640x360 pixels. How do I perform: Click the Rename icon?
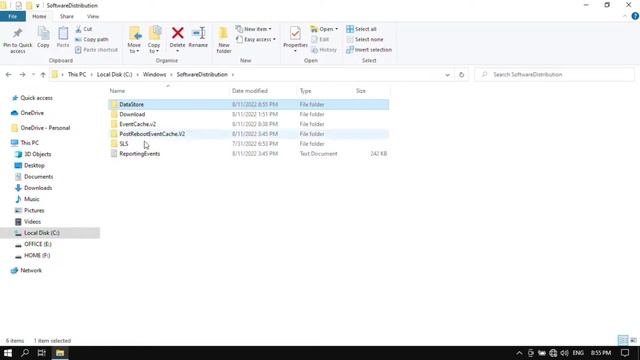198,33
